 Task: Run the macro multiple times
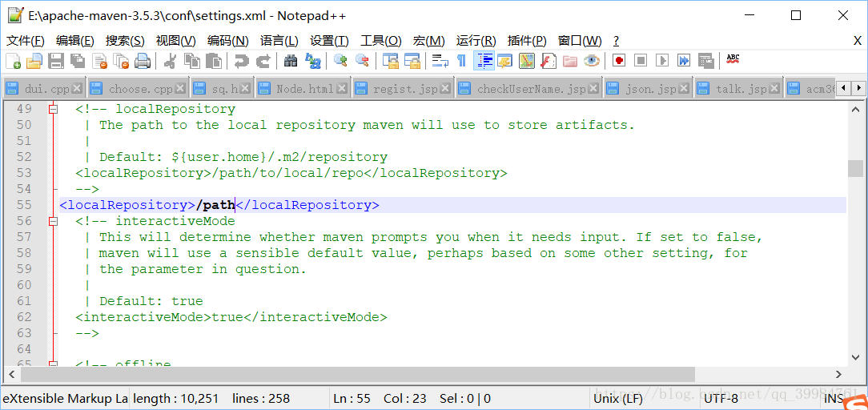coord(684,60)
